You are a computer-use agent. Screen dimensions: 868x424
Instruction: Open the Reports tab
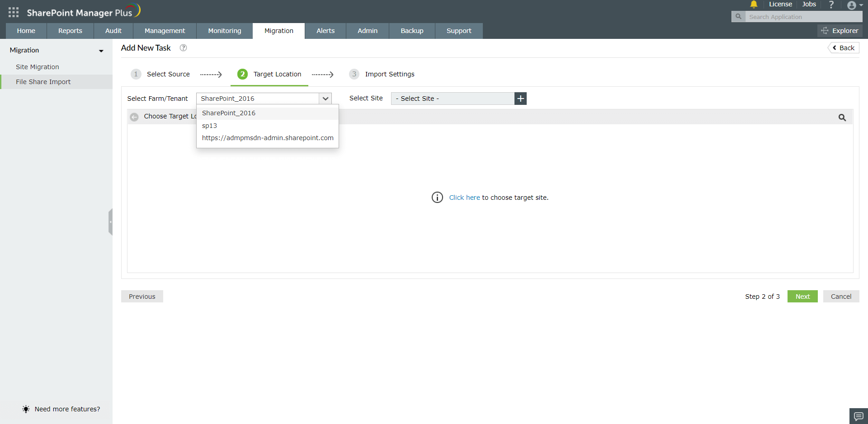pos(70,31)
